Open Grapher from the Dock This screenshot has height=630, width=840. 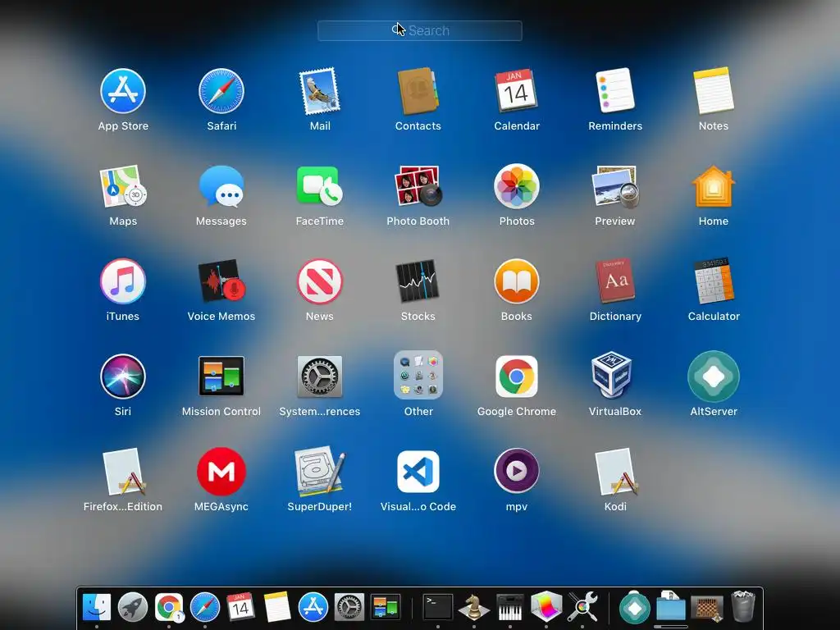tap(546, 607)
